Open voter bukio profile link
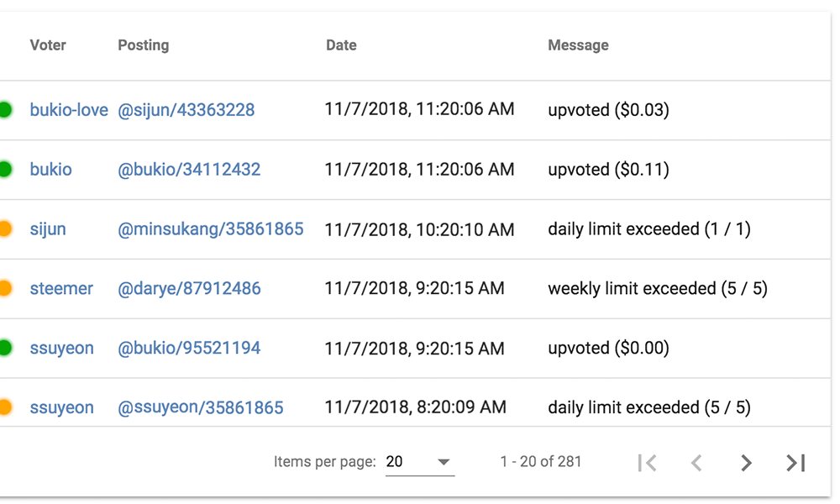Viewport: 840px width, 504px height. [51, 169]
